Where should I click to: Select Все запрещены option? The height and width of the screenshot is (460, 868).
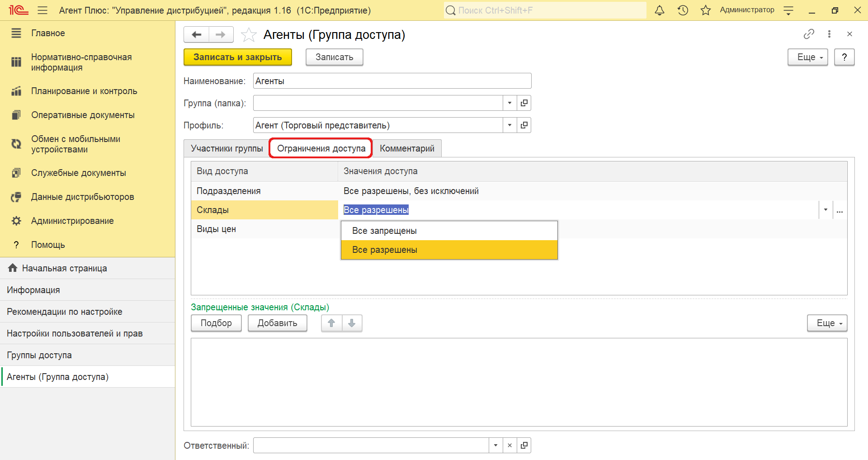click(449, 231)
